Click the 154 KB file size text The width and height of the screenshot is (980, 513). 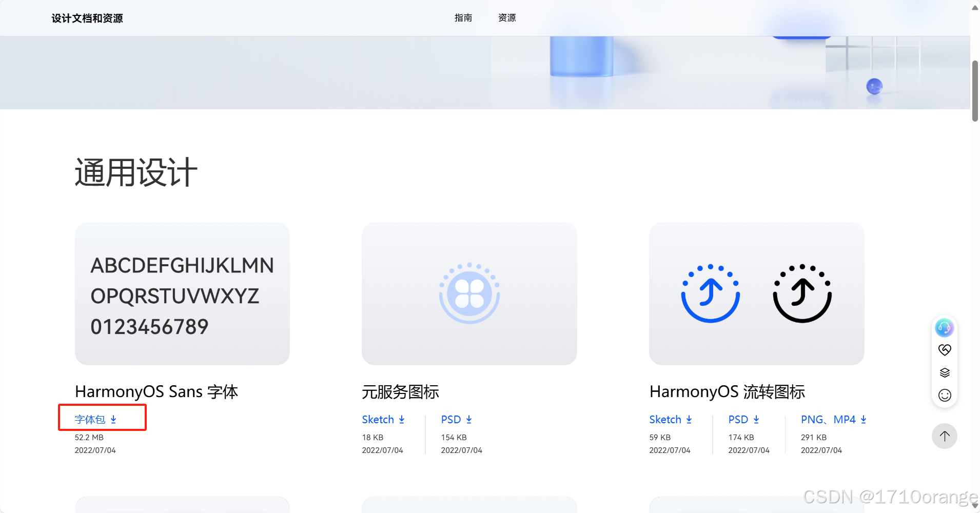coord(454,438)
